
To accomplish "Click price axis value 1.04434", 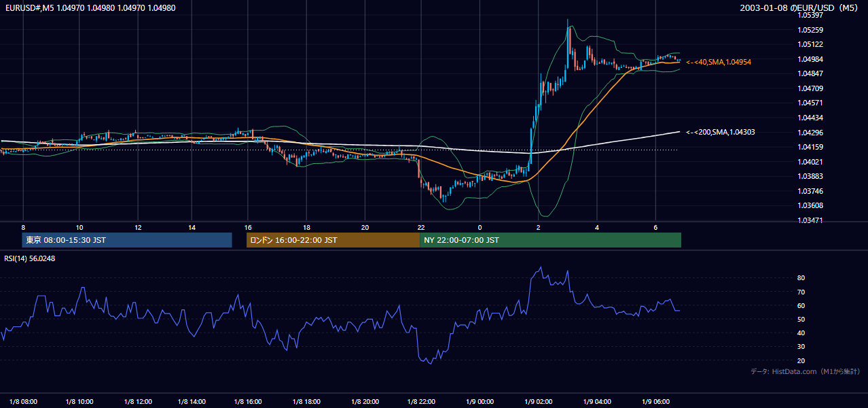I will (810, 118).
